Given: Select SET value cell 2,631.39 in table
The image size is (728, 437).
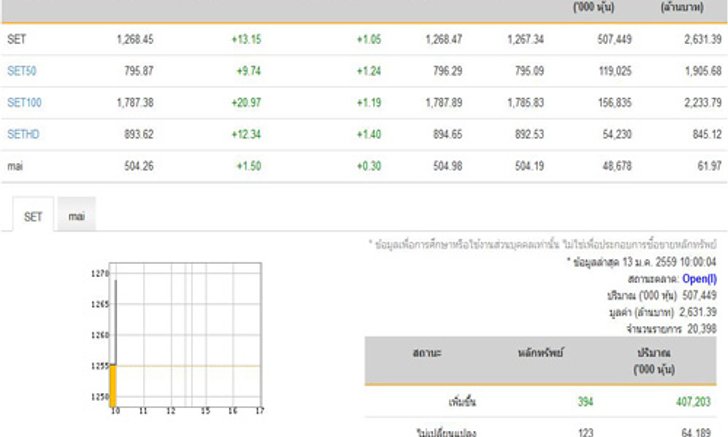Looking at the screenshot, I should (702, 39).
